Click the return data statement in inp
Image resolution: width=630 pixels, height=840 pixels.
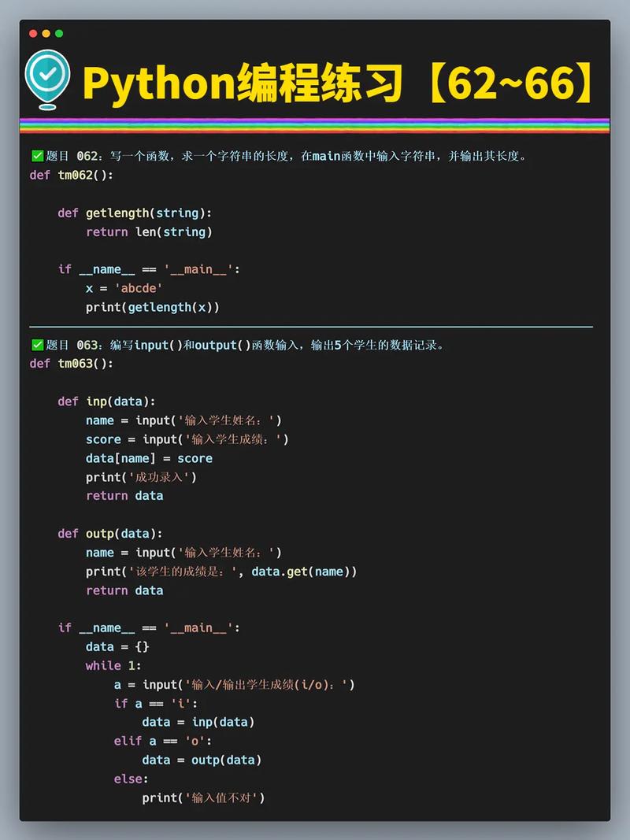click(x=124, y=495)
